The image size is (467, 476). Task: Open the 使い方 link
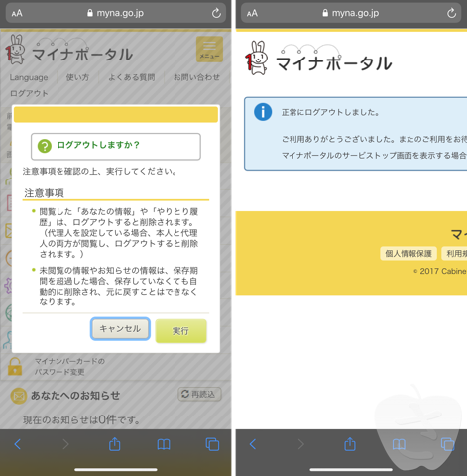tap(77, 77)
